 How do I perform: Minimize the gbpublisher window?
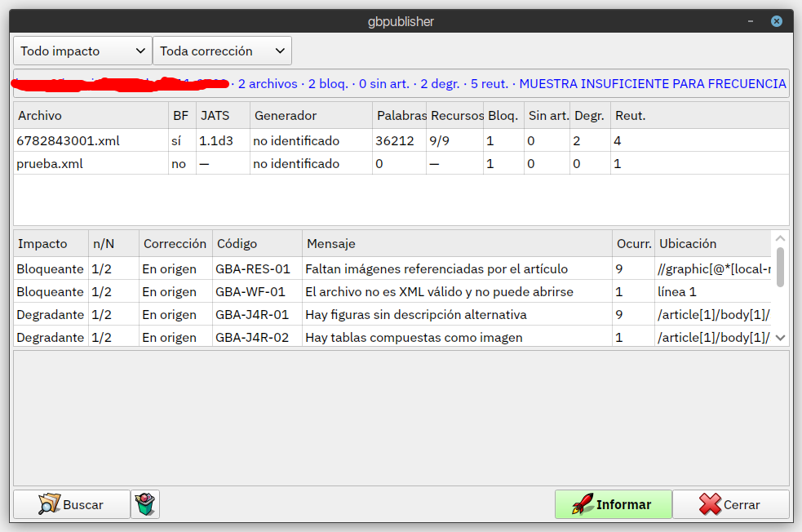pyautogui.click(x=751, y=21)
